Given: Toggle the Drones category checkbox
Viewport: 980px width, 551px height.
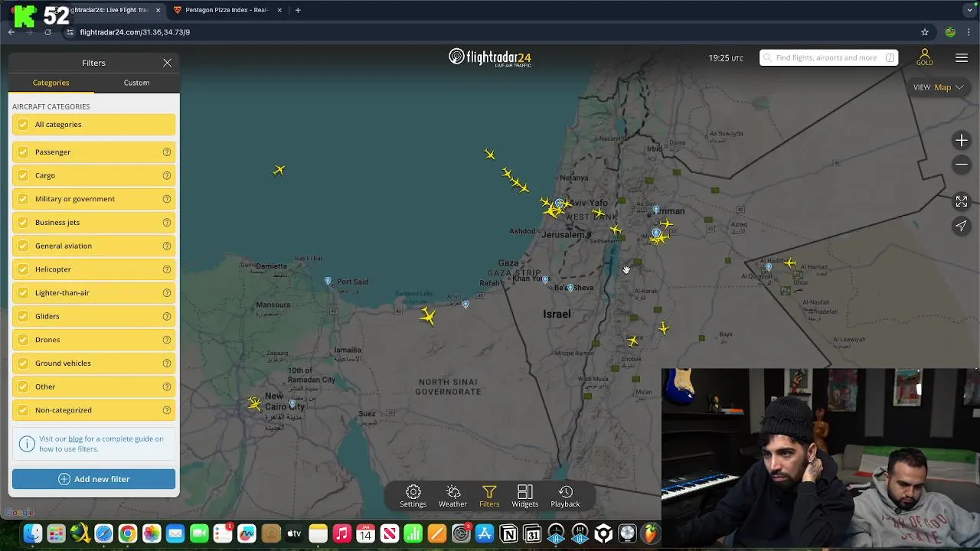Looking at the screenshot, I should 23,340.
